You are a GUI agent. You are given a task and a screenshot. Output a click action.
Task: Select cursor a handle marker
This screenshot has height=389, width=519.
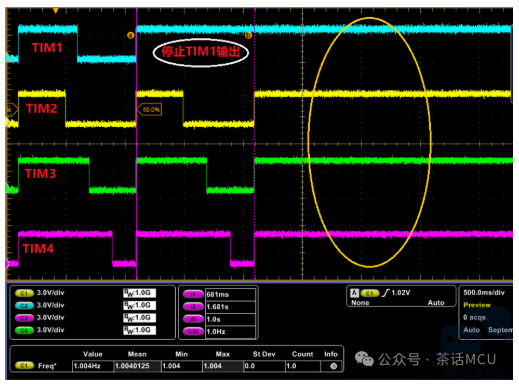coord(131,35)
